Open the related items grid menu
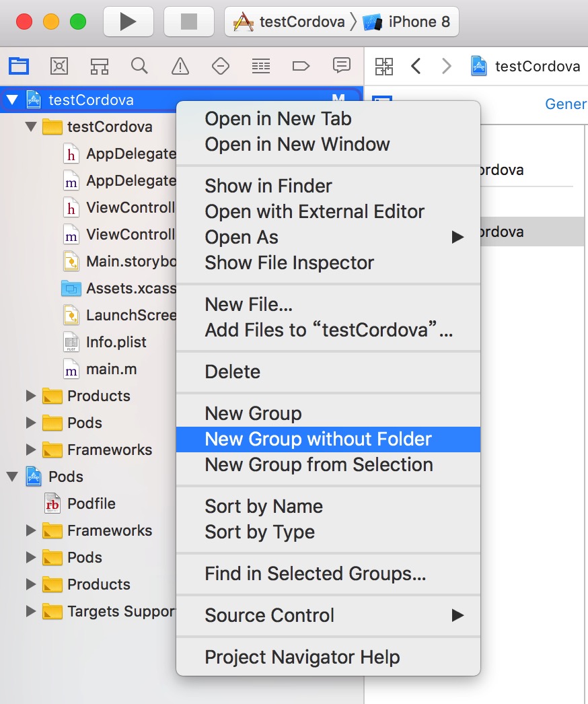The width and height of the screenshot is (588, 704). click(383, 67)
